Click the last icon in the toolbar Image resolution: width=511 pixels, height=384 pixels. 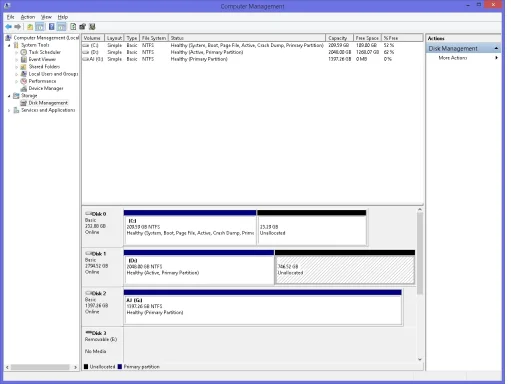(92, 27)
